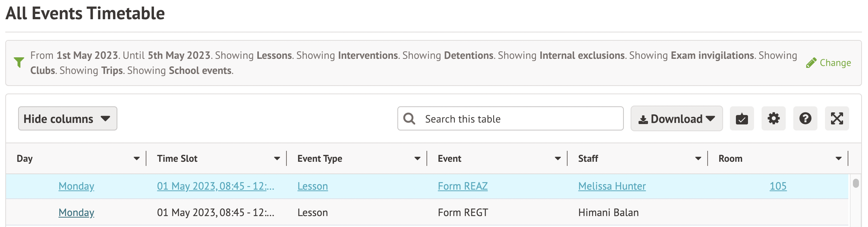Image resolution: width=868 pixels, height=227 pixels.
Task: Open Time Slot column dropdown arrow
Action: tap(277, 159)
